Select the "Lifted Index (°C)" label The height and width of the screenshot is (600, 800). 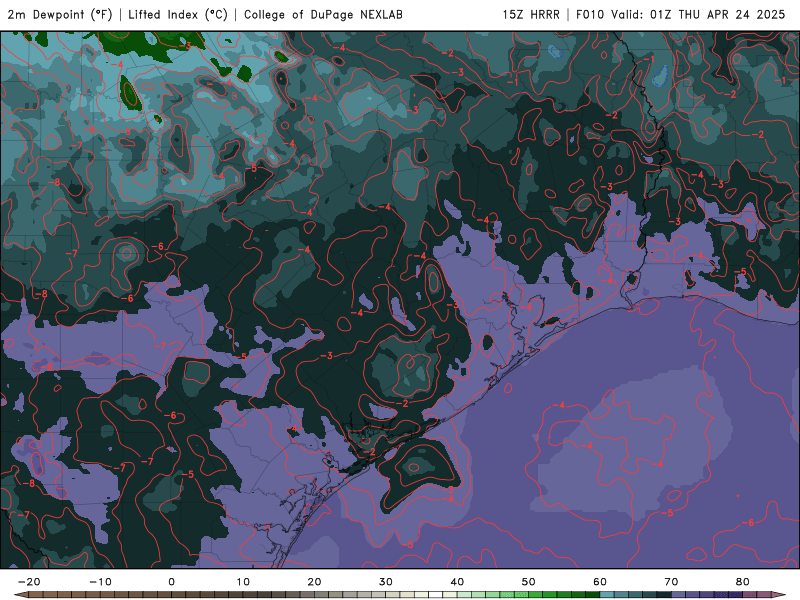pos(178,14)
